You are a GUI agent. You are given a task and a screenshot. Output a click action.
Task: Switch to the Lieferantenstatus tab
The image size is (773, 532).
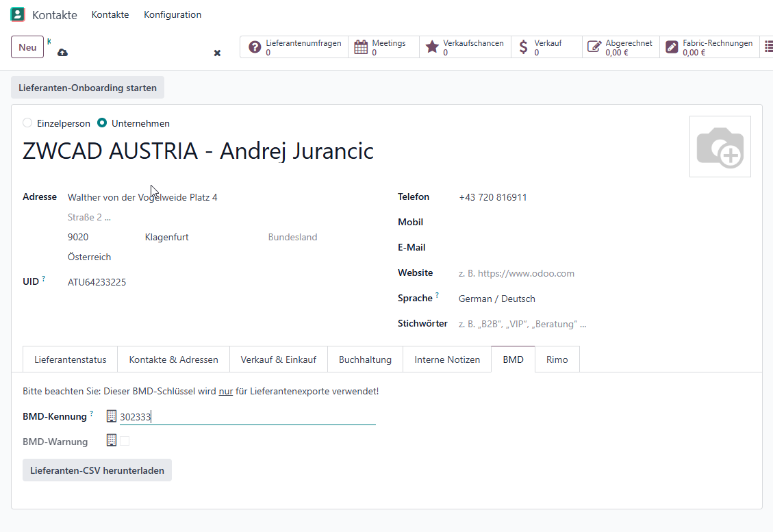[70, 359]
